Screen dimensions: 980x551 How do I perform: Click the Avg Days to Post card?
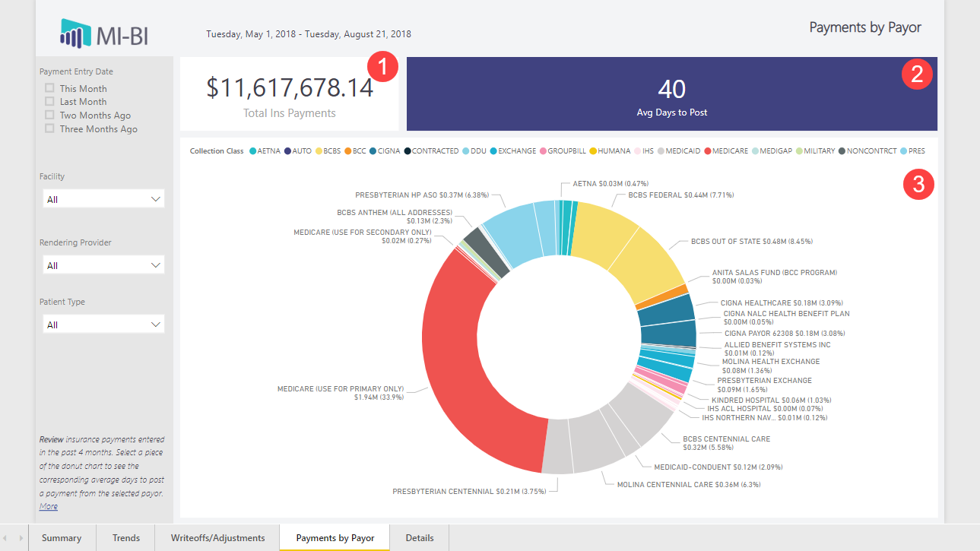click(x=671, y=94)
